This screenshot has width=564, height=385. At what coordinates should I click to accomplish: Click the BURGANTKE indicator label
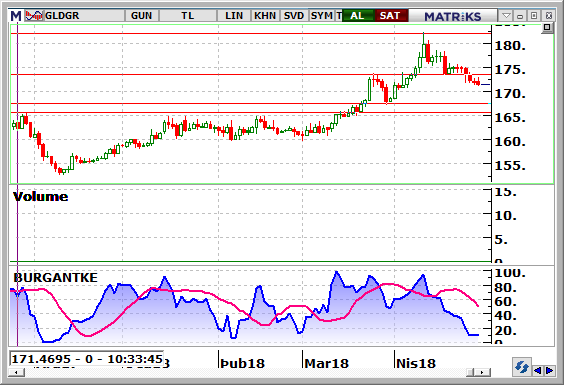[55, 278]
